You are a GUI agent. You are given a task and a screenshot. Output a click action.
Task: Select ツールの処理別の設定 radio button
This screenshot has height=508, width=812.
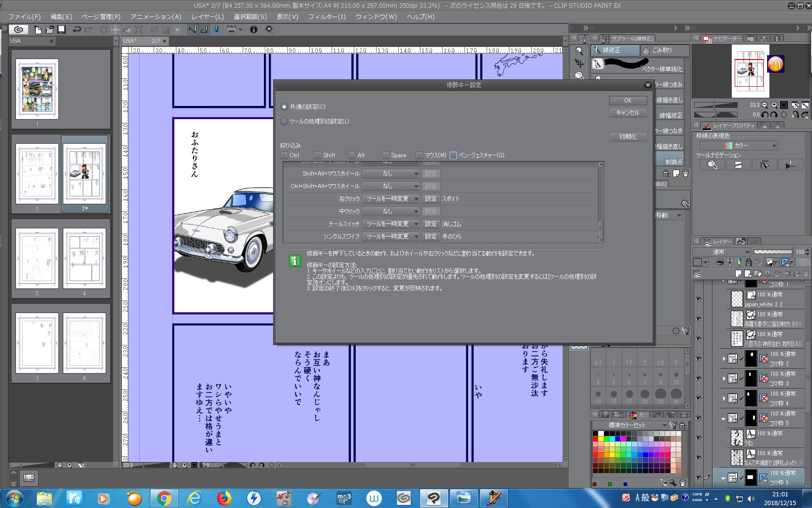click(285, 121)
